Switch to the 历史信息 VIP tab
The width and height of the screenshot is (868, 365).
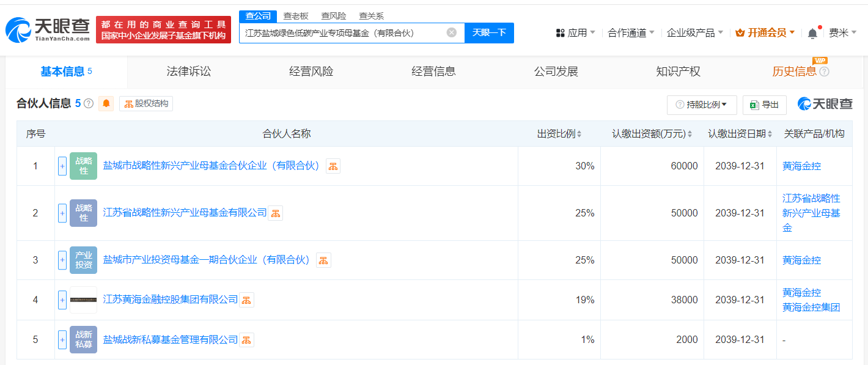[x=795, y=72]
